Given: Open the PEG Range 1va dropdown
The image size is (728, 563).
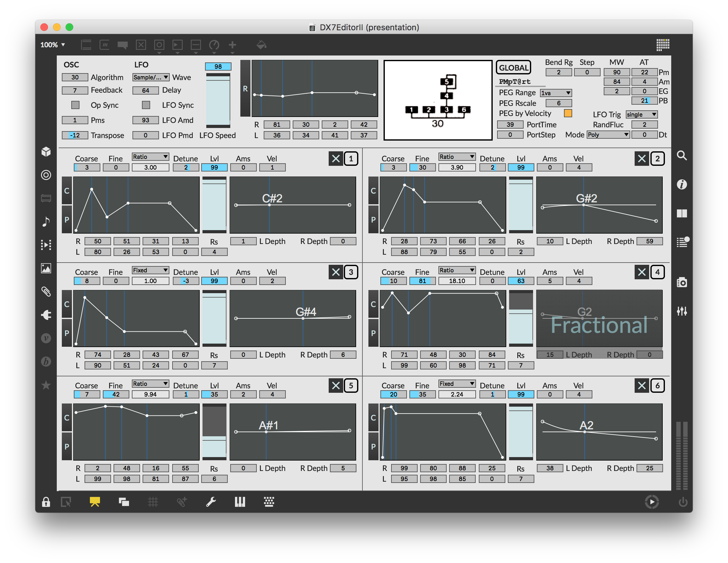Looking at the screenshot, I should (556, 93).
